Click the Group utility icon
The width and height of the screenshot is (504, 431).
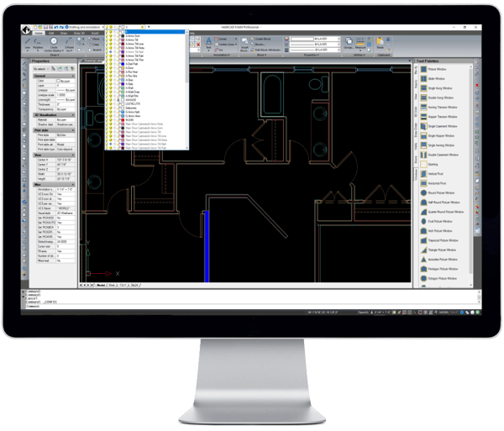click(349, 42)
